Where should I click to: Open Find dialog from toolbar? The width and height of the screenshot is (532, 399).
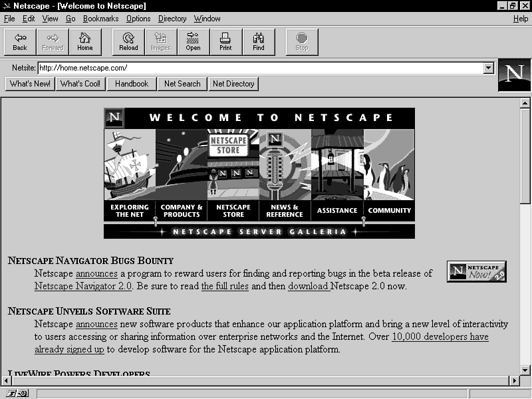click(x=258, y=42)
